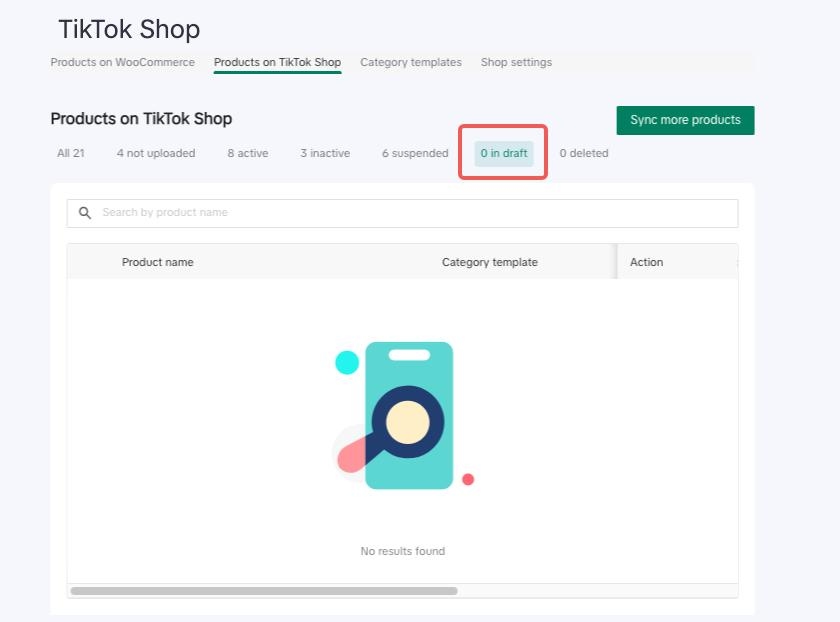840x622 pixels.
Task: Show the All 21 products filter
Action: point(71,153)
